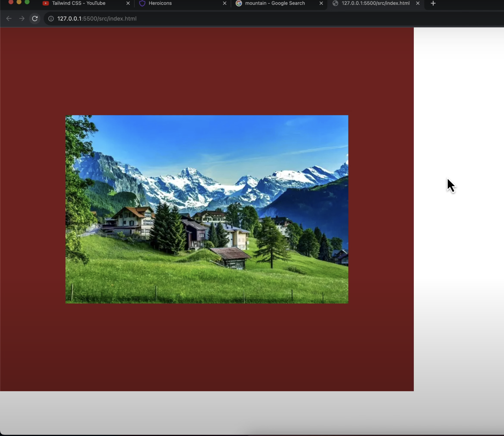Close the mountain - Google Search tab
The width and height of the screenshot is (504, 436).
[x=321, y=3]
